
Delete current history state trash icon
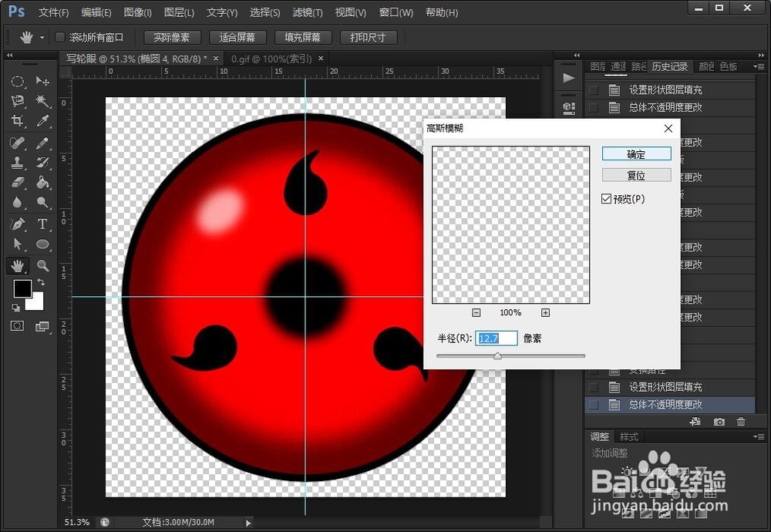point(741,422)
